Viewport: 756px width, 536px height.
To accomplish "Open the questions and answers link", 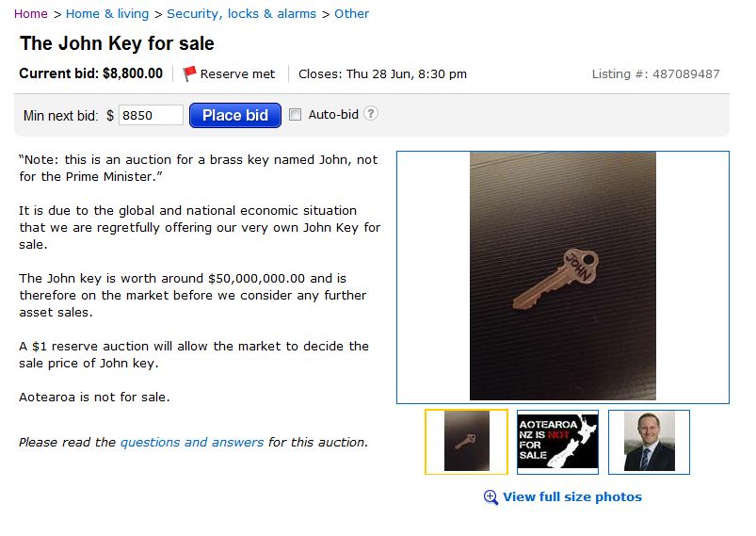I will pos(192,443).
